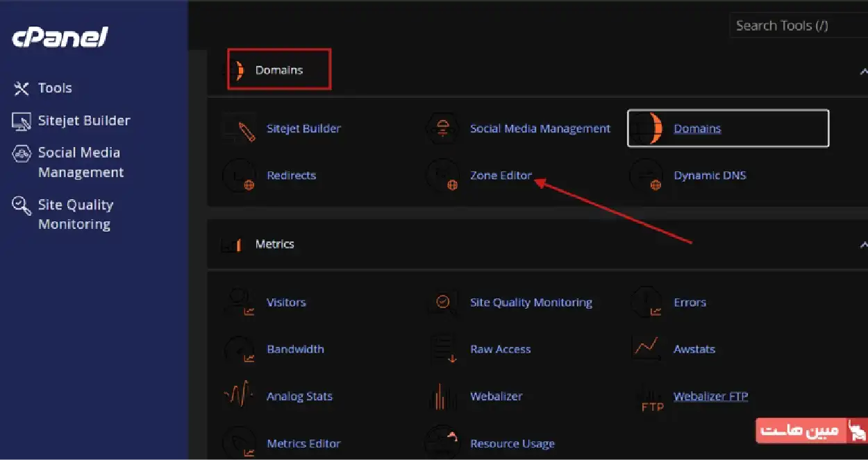
Task: Click the Webalizer link text
Action: [x=496, y=396]
